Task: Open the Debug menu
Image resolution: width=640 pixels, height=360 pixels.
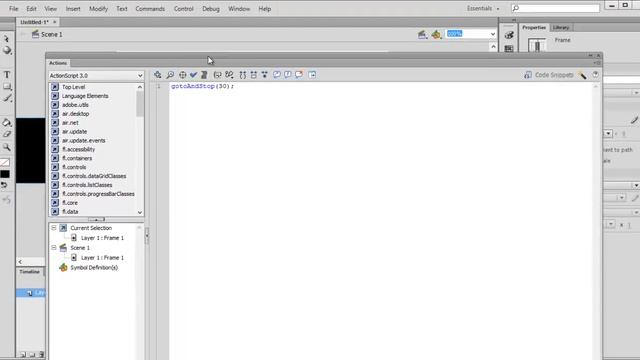Action: (x=211, y=9)
